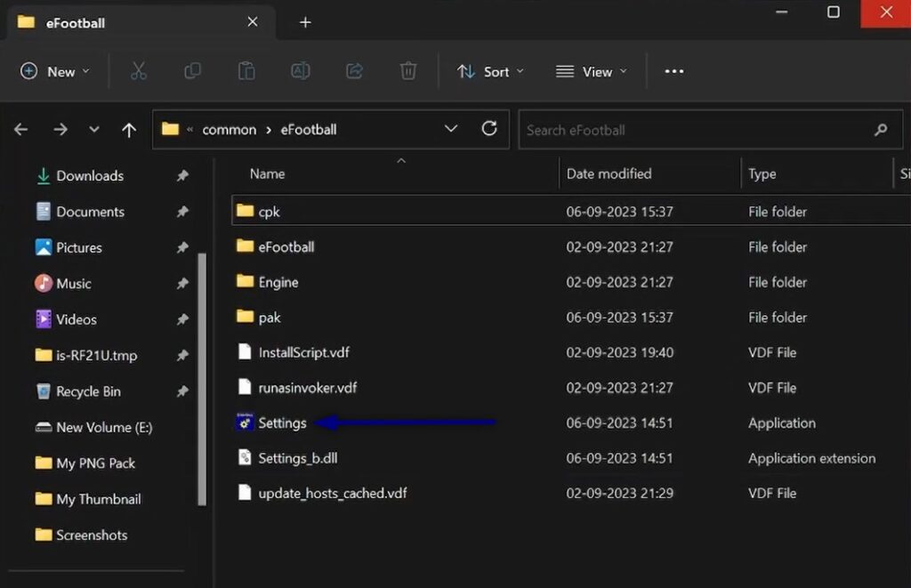This screenshot has width=911, height=588.
Task: Unpin Music using its pin icon
Action: coord(182,283)
